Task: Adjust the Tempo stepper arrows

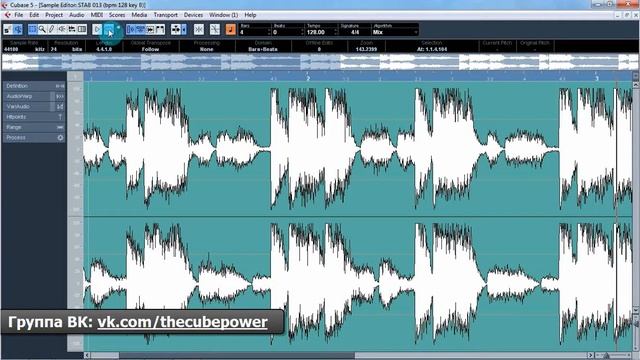Action: click(x=336, y=32)
